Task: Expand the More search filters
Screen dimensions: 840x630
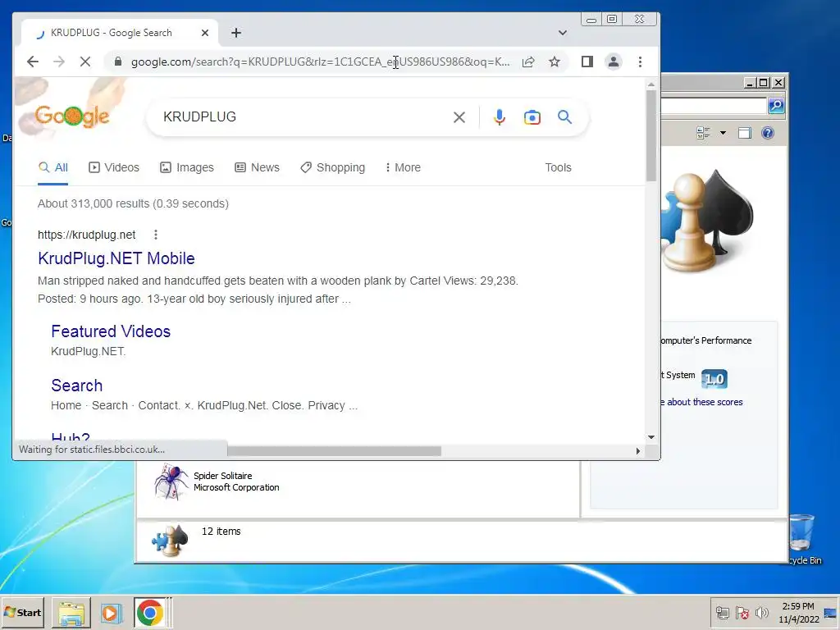Action: coord(403,167)
